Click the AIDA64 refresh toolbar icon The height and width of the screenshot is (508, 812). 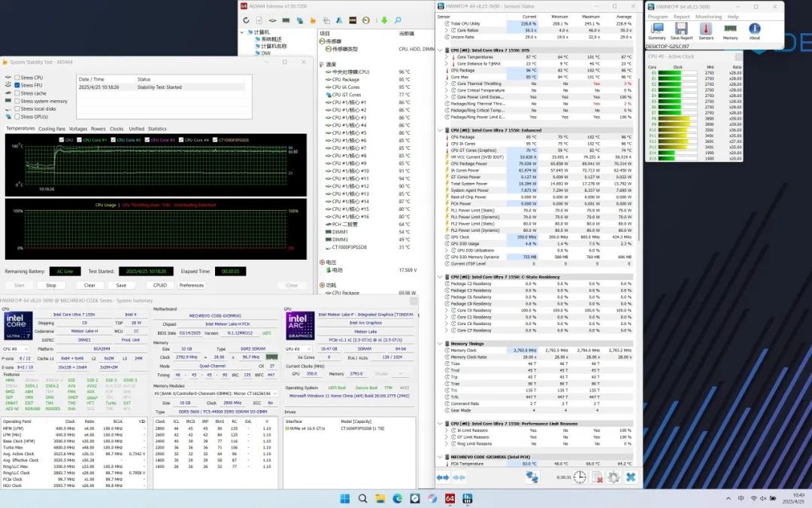[x=246, y=20]
